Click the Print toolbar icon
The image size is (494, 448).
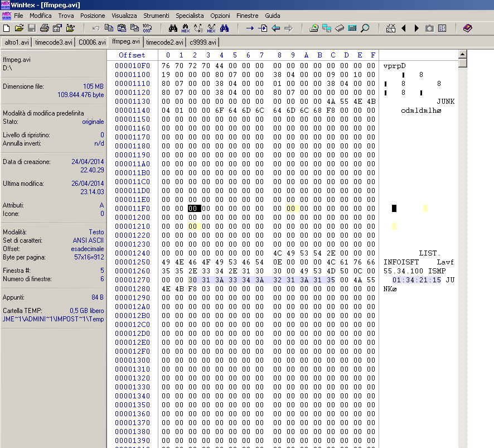pos(45,28)
